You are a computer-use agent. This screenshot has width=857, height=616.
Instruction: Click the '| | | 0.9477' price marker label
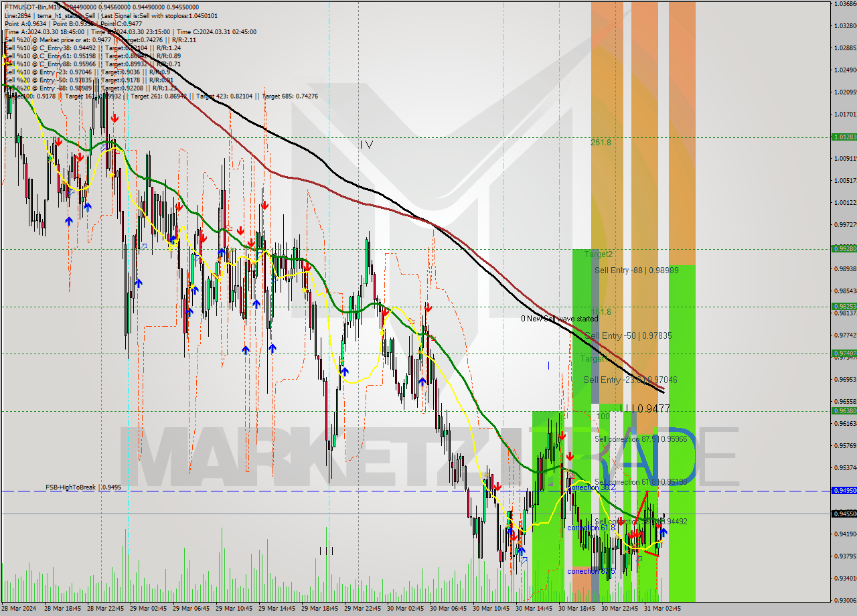(x=644, y=408)
